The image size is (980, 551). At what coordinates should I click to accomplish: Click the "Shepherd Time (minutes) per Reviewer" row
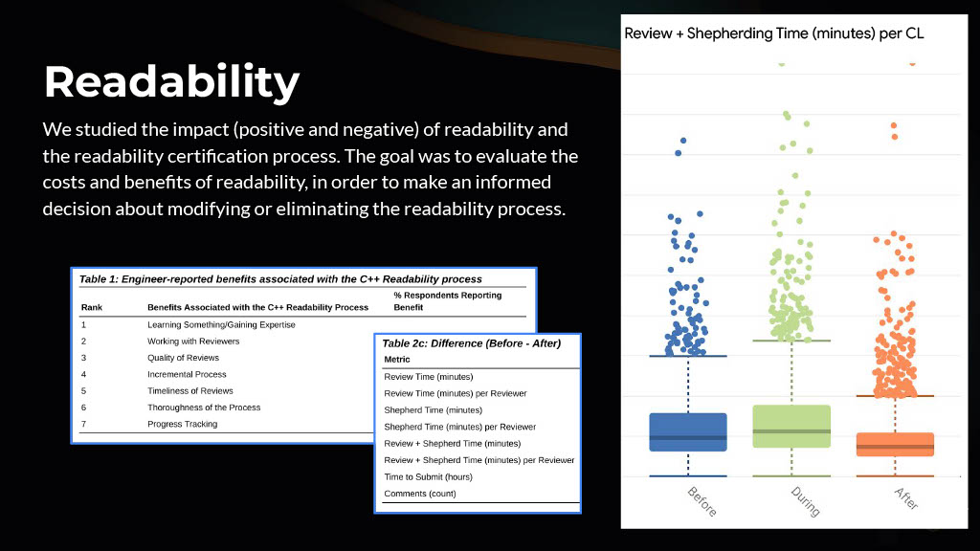pyautogui.click(x=460, y=427)
